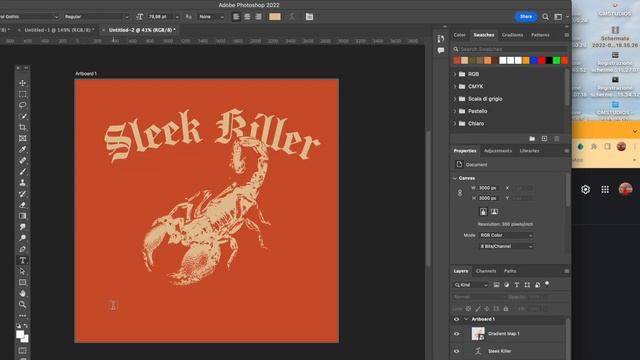The width and height of the screenshot is (640, 360).
Task: Hide the Artboard 1 layer group
Action: 457,319
